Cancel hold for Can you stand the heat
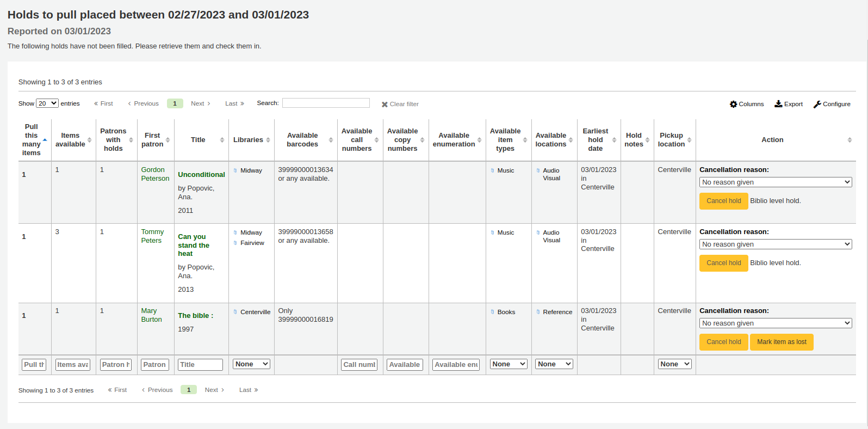The image size is (868, 429). click(x=723, y=263)
